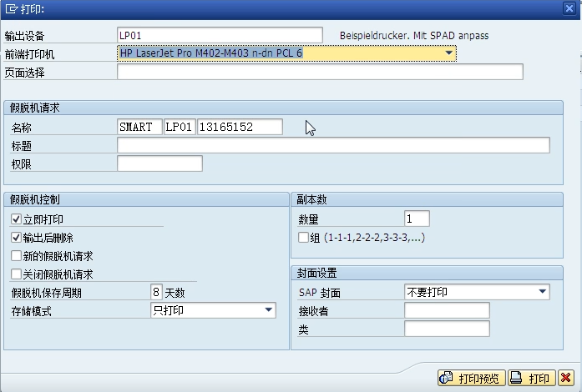Viewport: 582px width, 392px height.
Task: Toggle delete after output checkbox (输出后删除)
Action: click(x=16, y=237)
